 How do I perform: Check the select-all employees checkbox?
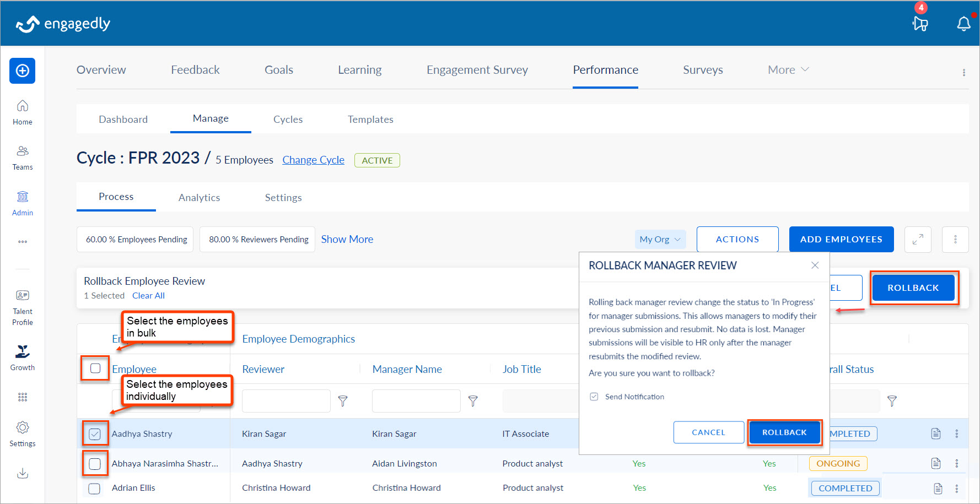coord(95,368)
